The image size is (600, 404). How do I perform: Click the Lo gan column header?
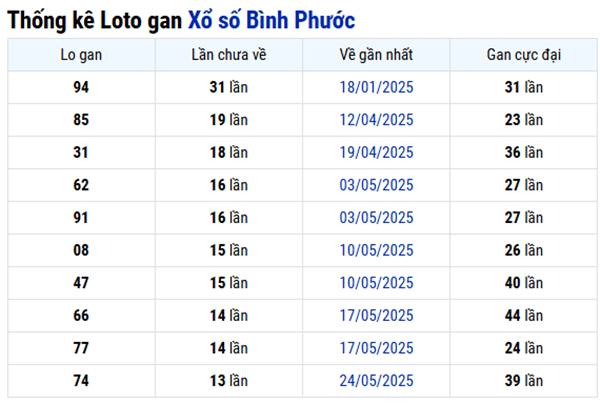[x=81, y=54]
